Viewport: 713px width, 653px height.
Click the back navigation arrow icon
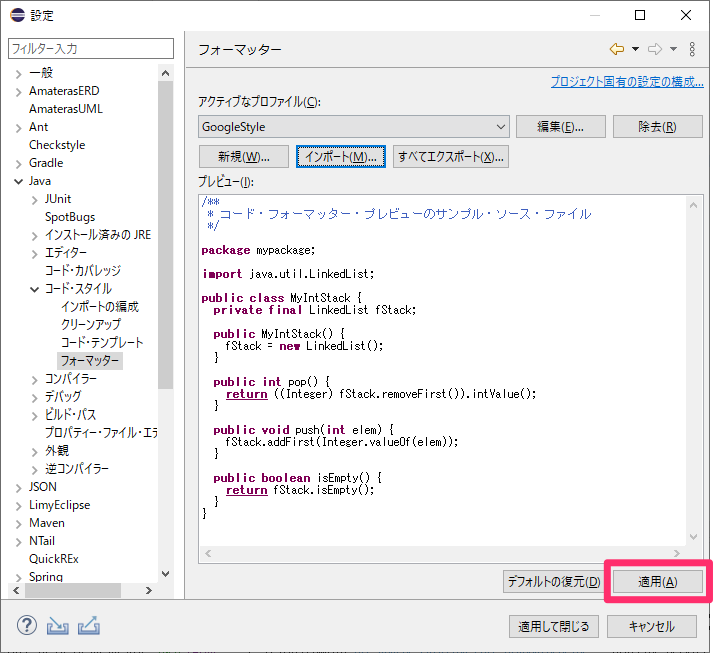coord(617,49)
